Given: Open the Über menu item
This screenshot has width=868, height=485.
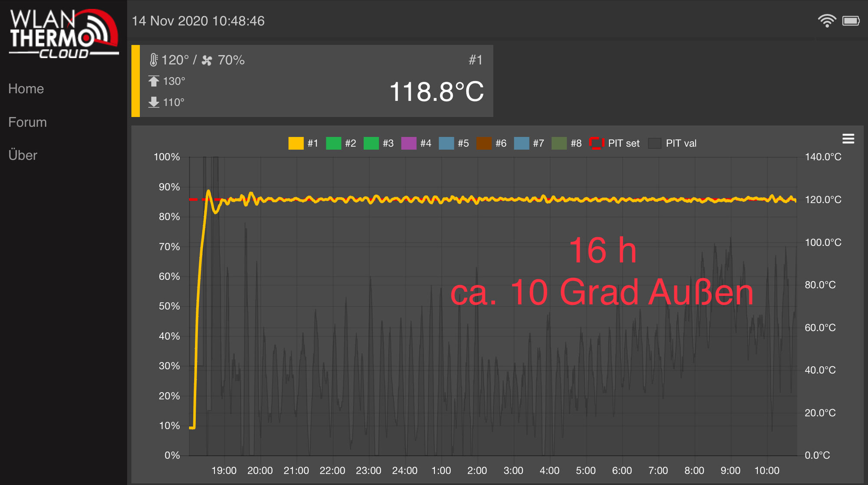Looking at the screenshot, I should 23,155.
